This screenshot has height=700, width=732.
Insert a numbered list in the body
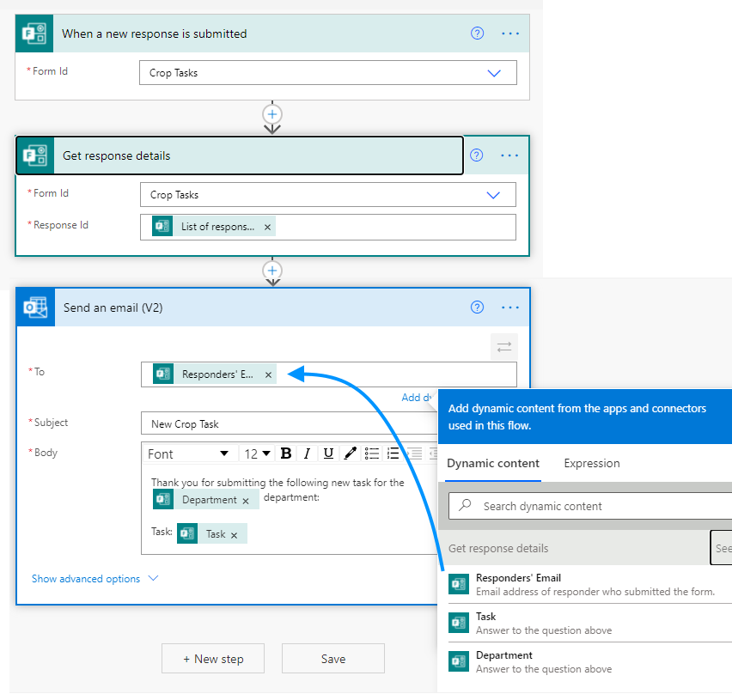click(393, 453)
